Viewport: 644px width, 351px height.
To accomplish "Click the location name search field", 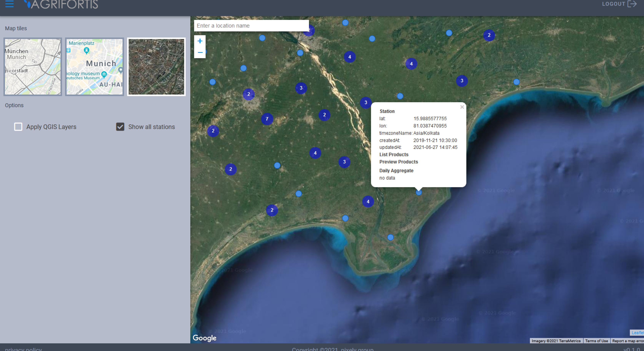I will [x=251, y=25].
